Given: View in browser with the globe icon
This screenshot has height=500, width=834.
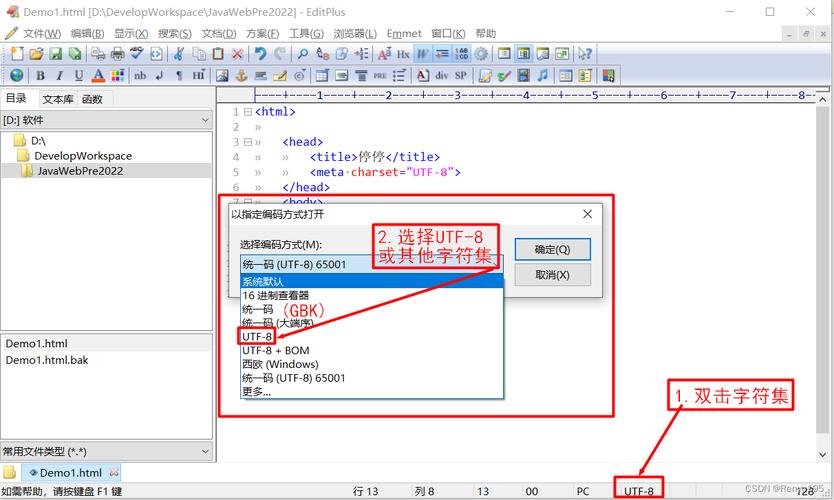Looking at the screenshot, I should point(16,75).
